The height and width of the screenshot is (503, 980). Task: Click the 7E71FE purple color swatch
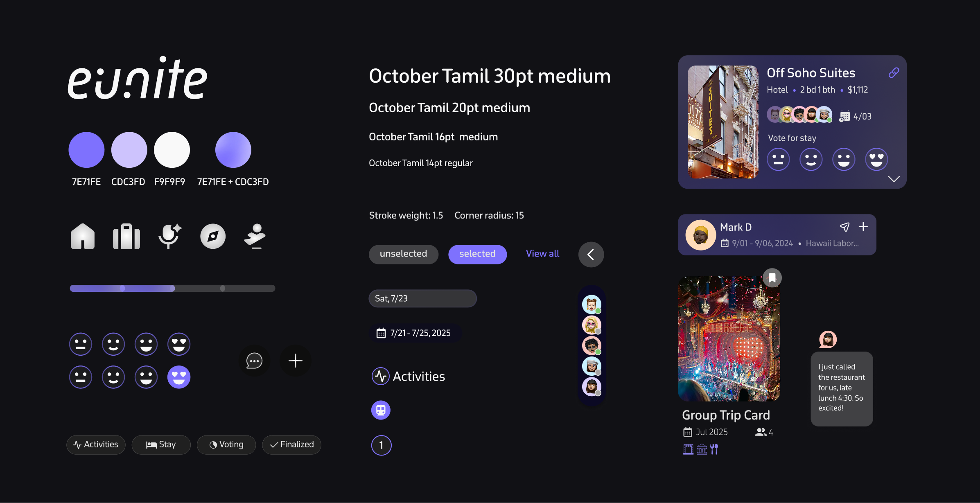pyautogui.click(x=86, y=150)
